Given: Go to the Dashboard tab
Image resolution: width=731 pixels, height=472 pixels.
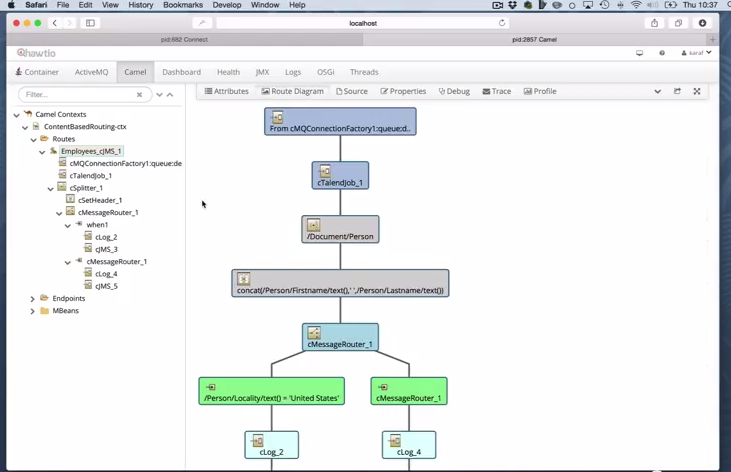Looking at the screenshot, I should coord(181,72).
